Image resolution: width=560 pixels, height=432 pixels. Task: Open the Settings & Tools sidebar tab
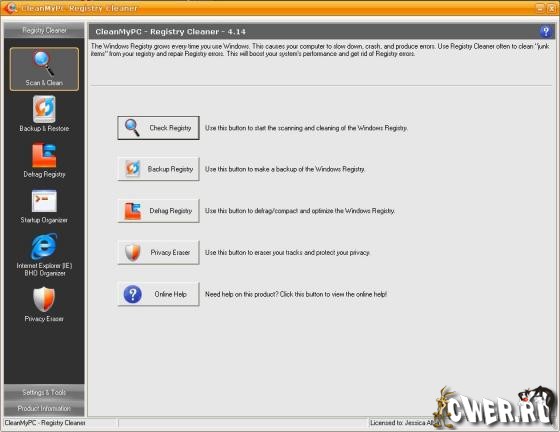pyautogui.click(x=44, y=392)
